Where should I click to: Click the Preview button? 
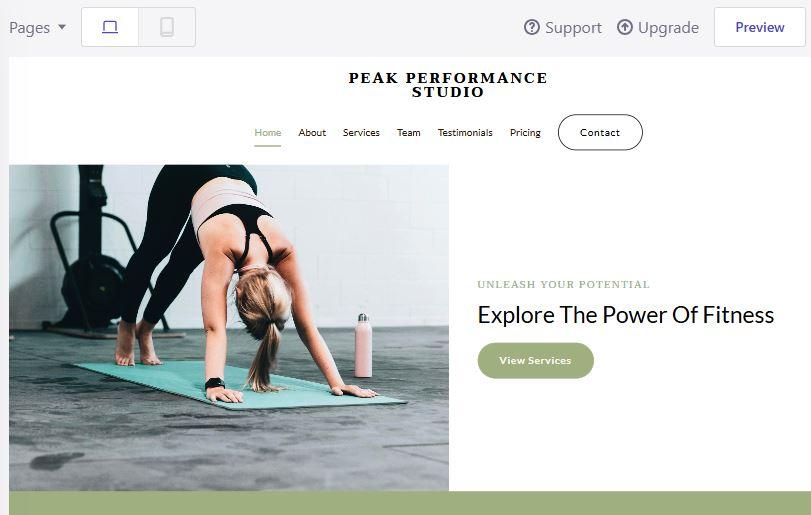[x=760, y=27]
